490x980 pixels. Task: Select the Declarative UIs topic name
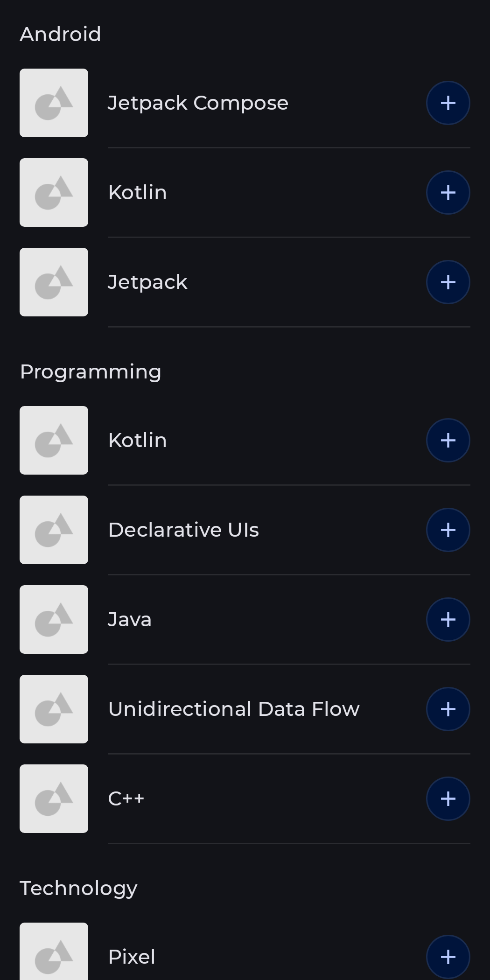click(x=183, y=530)
